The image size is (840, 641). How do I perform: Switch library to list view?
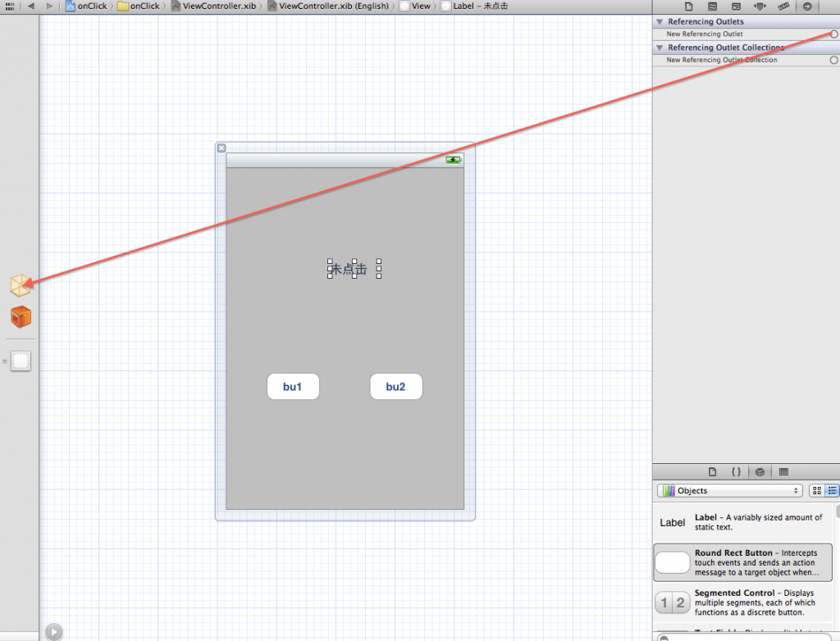point(832,490)
